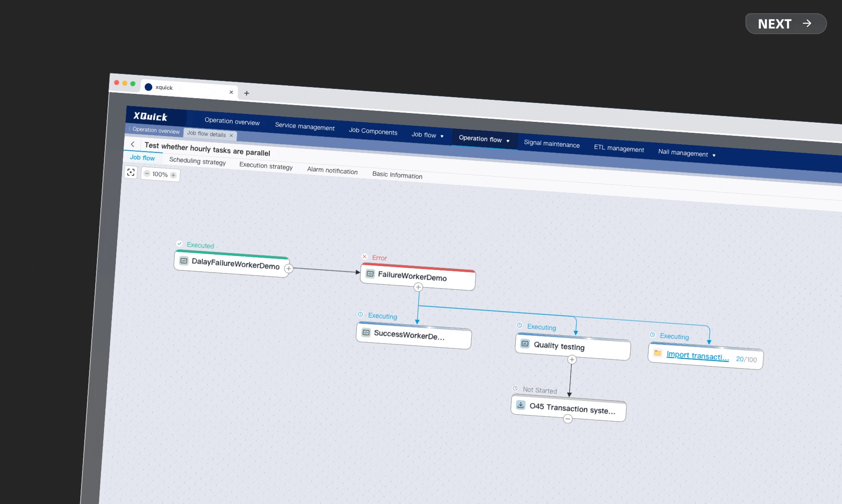The width and height of the screenshot is (842, 504).
Task: Click download icon on O45 Transaction node
Action: [521, 405]
